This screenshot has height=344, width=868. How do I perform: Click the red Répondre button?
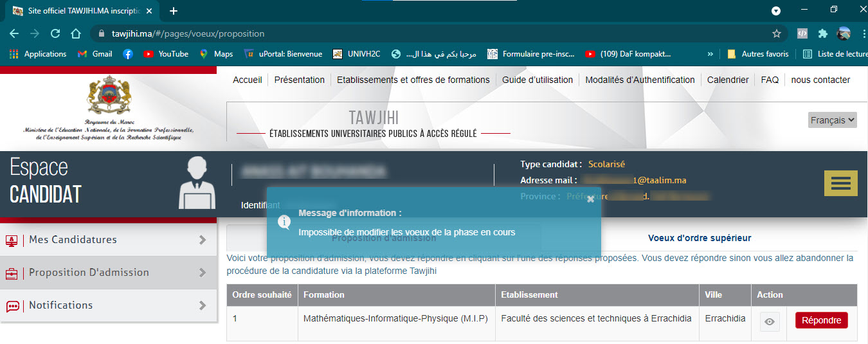[822, 320]
